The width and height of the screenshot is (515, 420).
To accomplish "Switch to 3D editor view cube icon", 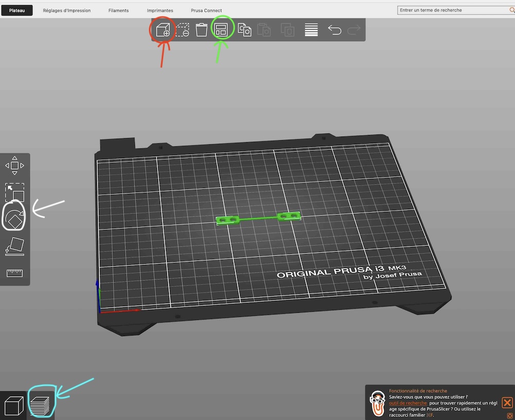I will coord(13,406).
